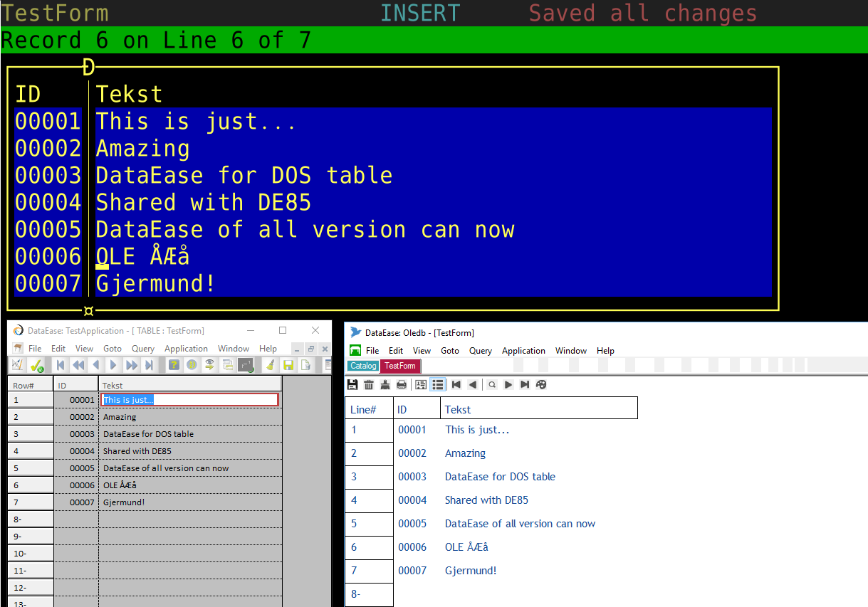The height and width of the screenshot is (607, 868).
Task: Go to last record in TestApplication toolbar
Action: tap(149, 365)
